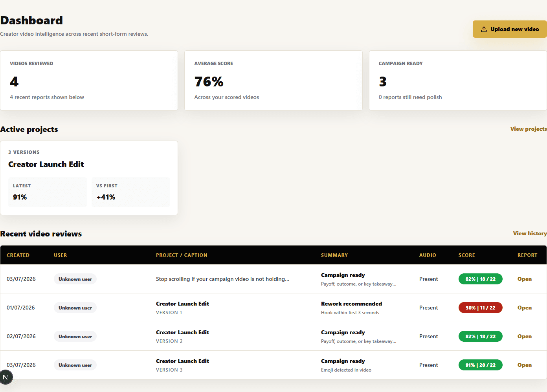Open report for Creator Launch Edit Version 3
The width and height of the screenshot is (547, 392).
point(524,365)
